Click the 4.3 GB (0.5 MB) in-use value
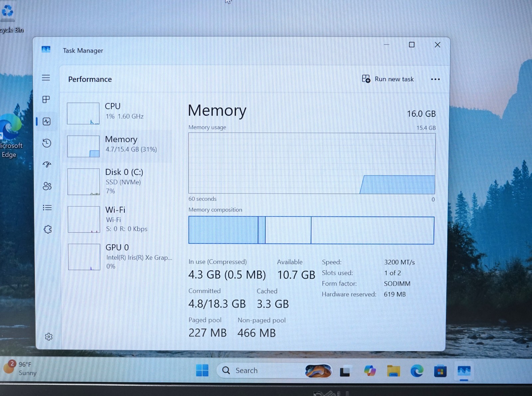 [x=227, y=275]
